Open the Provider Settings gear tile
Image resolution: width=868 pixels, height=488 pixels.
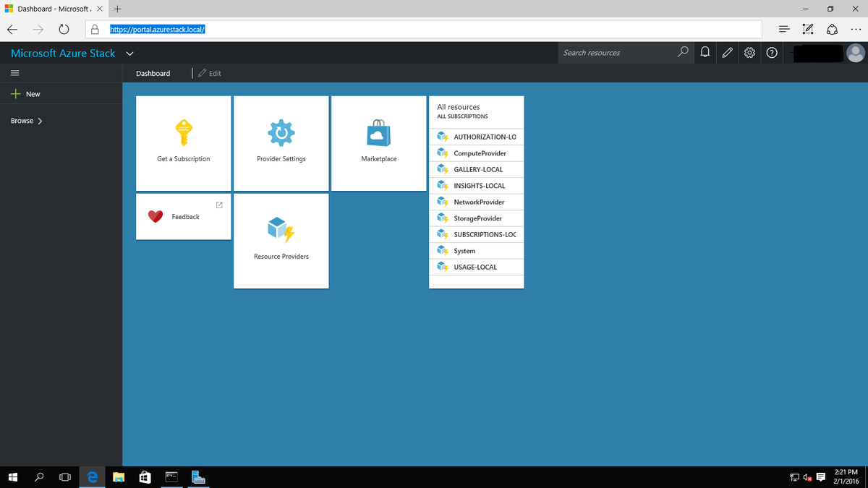point(281,143)
